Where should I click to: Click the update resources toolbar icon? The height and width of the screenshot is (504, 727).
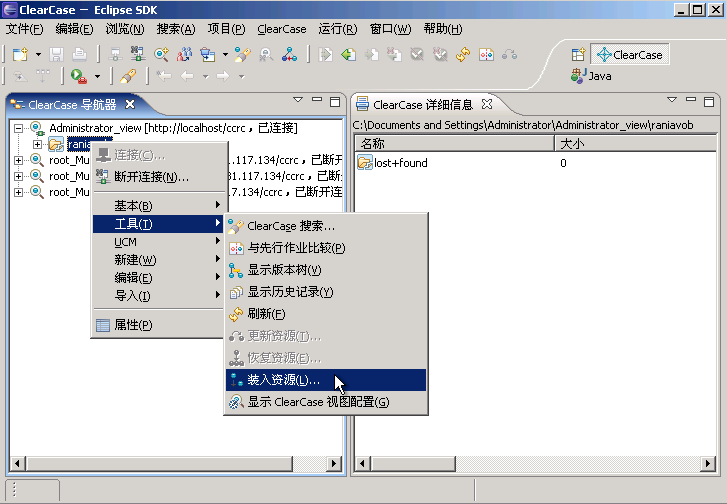(x=510, y=55)
